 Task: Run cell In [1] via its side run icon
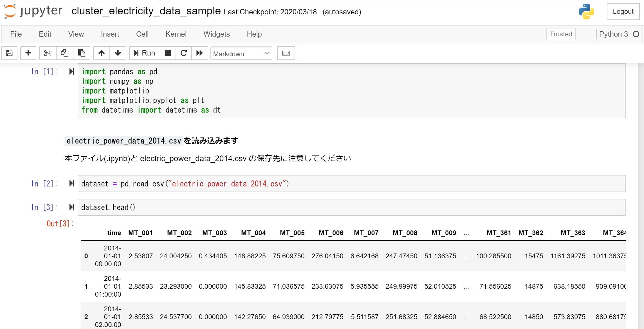tap(71, 72)
